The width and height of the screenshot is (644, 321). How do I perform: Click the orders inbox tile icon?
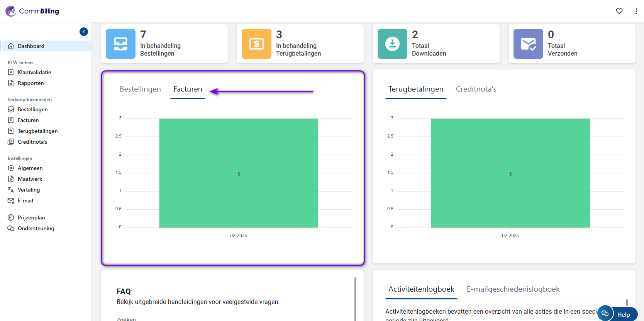[x=120, y=44]
